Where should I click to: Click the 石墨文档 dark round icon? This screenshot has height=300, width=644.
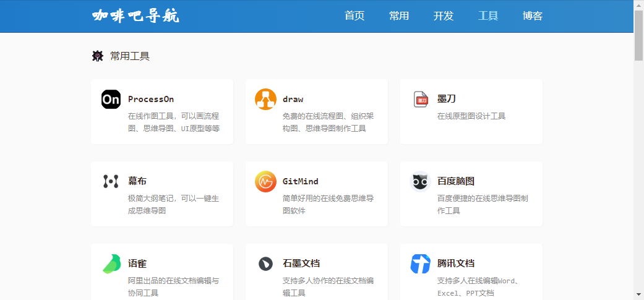click(x=266, y=264)
